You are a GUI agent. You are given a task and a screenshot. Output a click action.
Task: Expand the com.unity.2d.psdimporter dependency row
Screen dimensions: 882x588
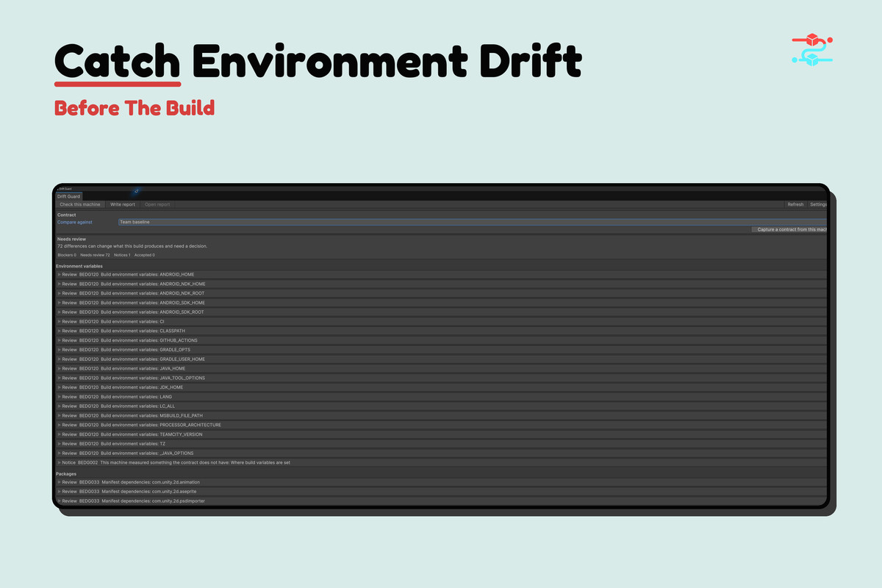(x=442, y=501)
